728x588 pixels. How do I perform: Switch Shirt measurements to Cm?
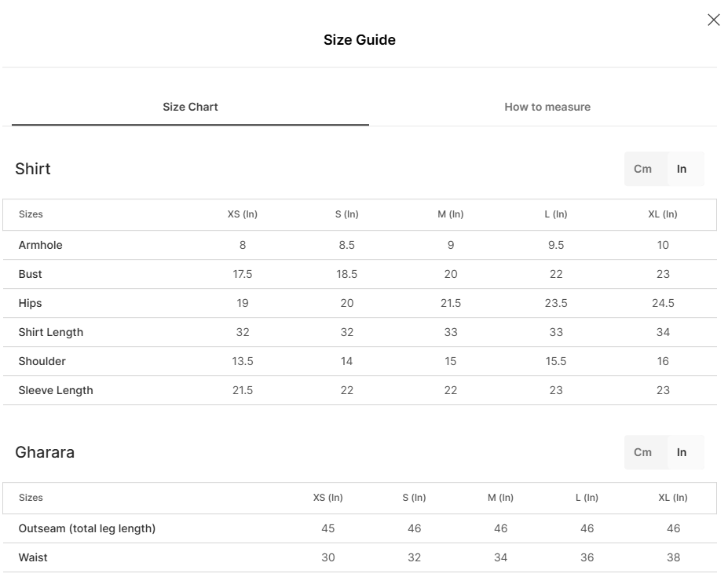tap(642, 169)
